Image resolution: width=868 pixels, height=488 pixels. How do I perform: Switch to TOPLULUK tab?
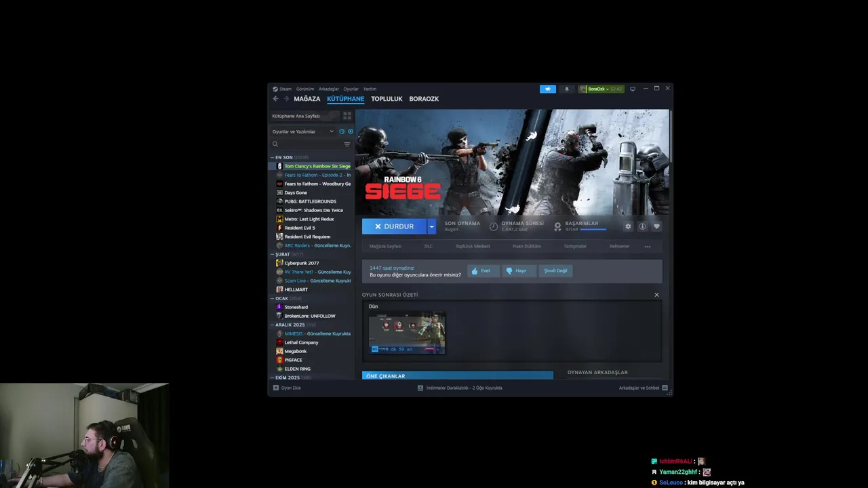click(387, 99)
